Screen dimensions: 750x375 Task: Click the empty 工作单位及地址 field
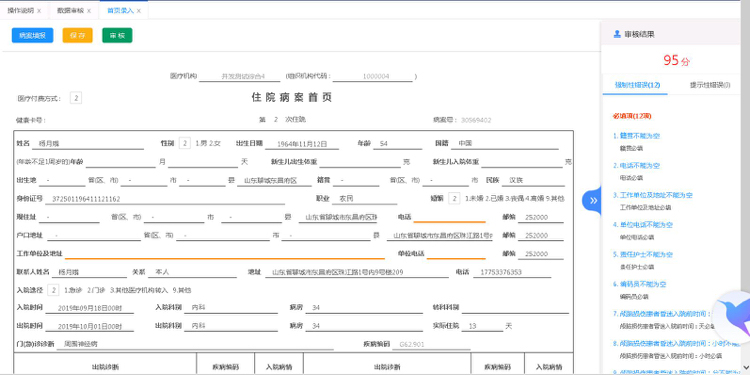(x=225, y=253)
